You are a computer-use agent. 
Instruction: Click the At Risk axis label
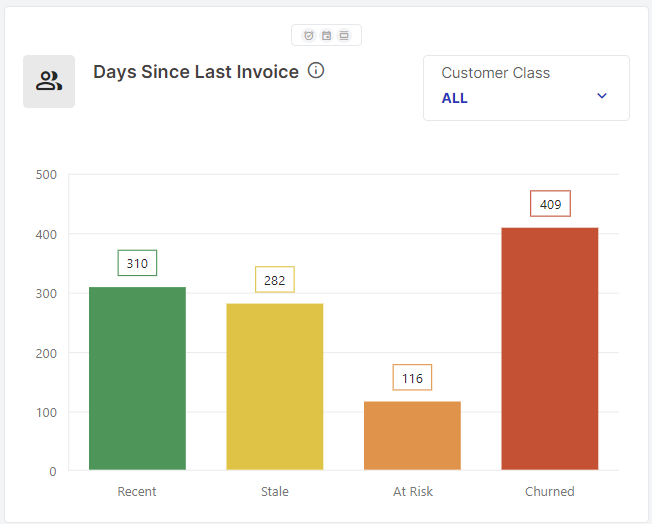point(412,491)
